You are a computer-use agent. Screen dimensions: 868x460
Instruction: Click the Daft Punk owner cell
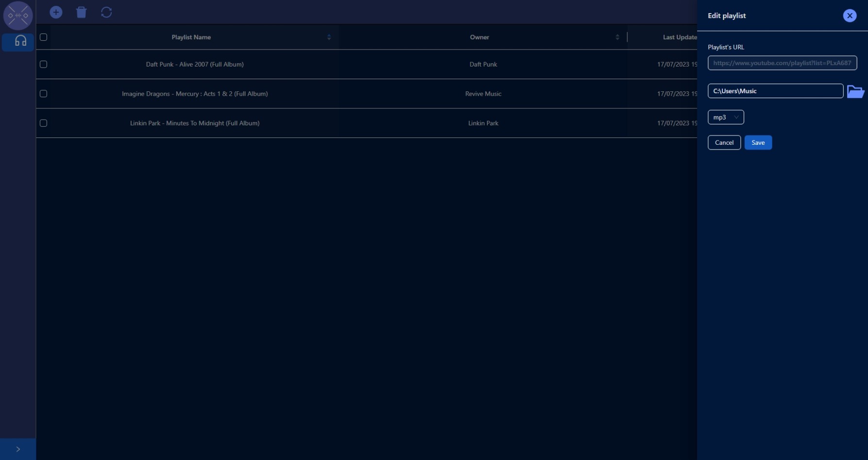(x=483, y=64)
